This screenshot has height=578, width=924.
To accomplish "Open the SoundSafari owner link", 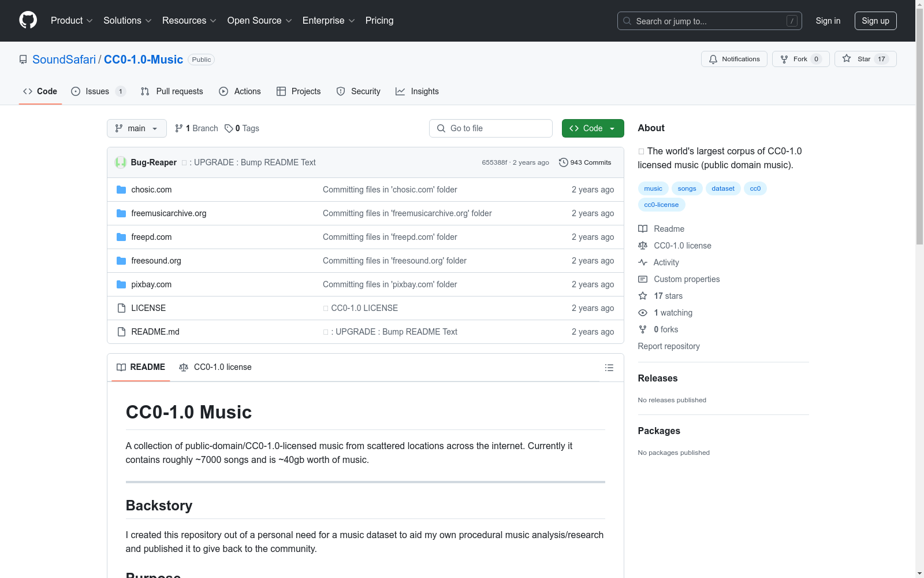I will [64, 60].
